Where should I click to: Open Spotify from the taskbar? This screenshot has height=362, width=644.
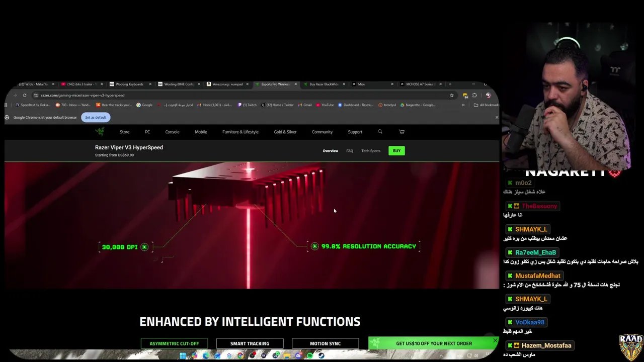click(310, 355)
